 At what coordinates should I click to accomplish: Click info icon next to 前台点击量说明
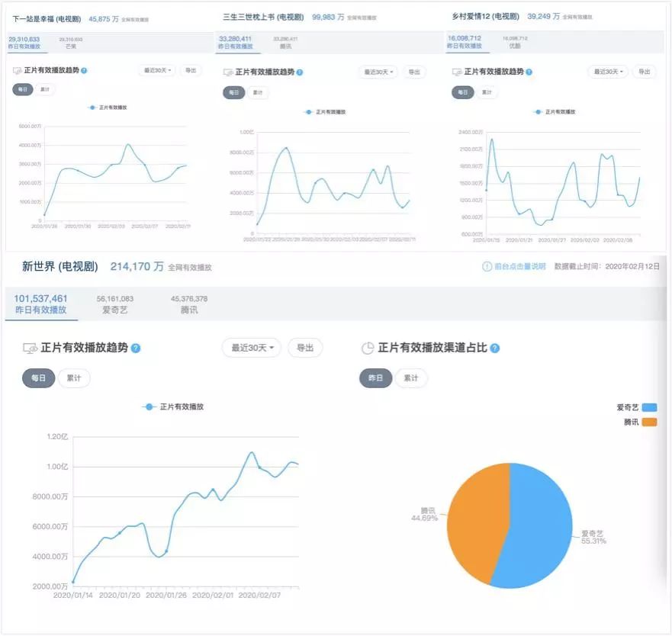point(487,267)
